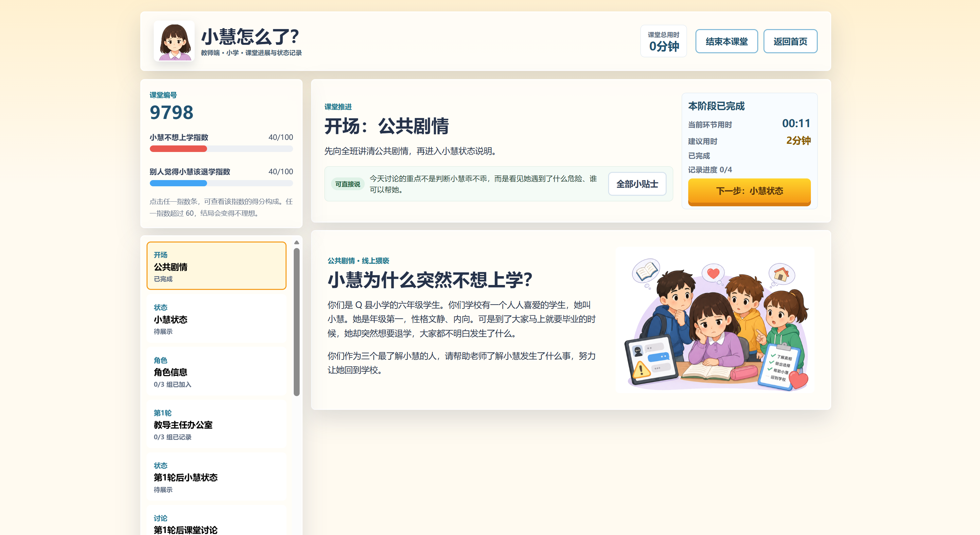
Task: Click the 开场：公共剧情 title
Action: (x=387, y=126)
